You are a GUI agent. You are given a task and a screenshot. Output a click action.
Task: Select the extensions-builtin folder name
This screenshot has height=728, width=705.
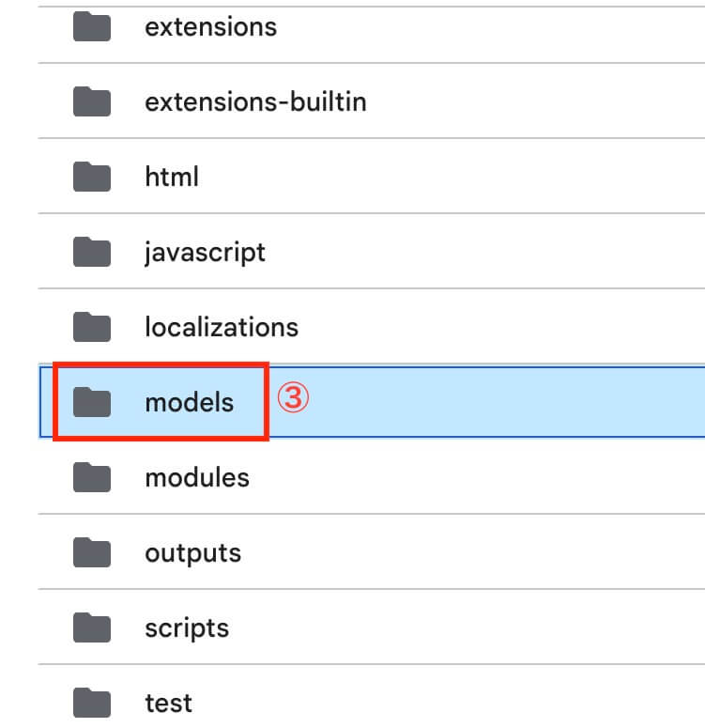[255, 101]
